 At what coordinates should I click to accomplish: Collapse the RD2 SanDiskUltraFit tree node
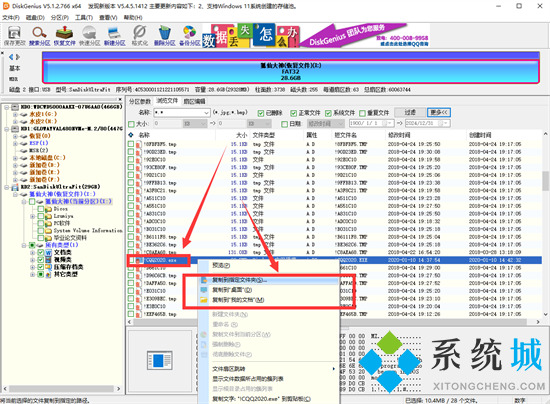7,187
